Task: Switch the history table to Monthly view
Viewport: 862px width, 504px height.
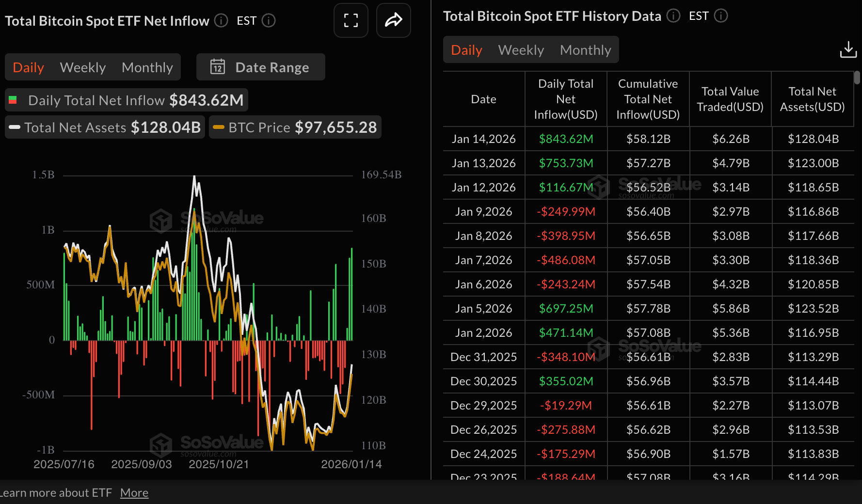Action: [586, 49]
